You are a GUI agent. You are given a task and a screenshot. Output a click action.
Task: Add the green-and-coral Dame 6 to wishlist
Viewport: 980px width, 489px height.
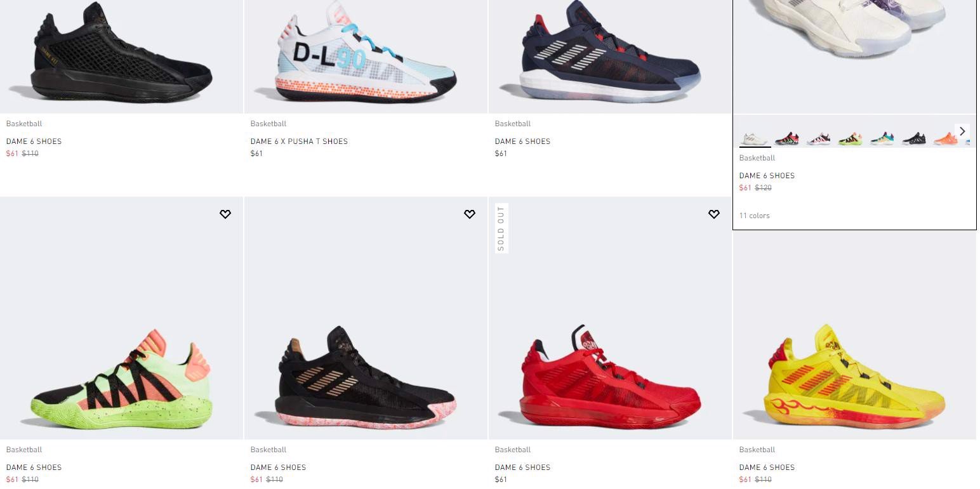pyautogui.click(x=225, y=214)
